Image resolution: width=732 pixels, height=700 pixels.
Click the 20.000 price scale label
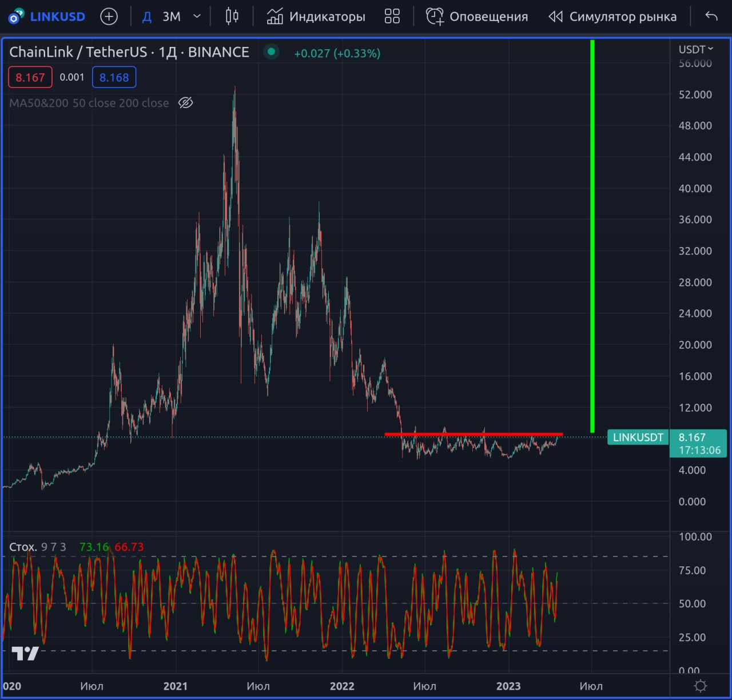(695, 345)
